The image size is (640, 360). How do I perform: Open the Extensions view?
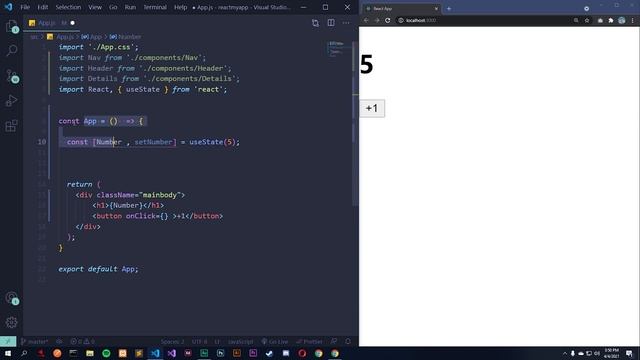(x=12, y=125)
